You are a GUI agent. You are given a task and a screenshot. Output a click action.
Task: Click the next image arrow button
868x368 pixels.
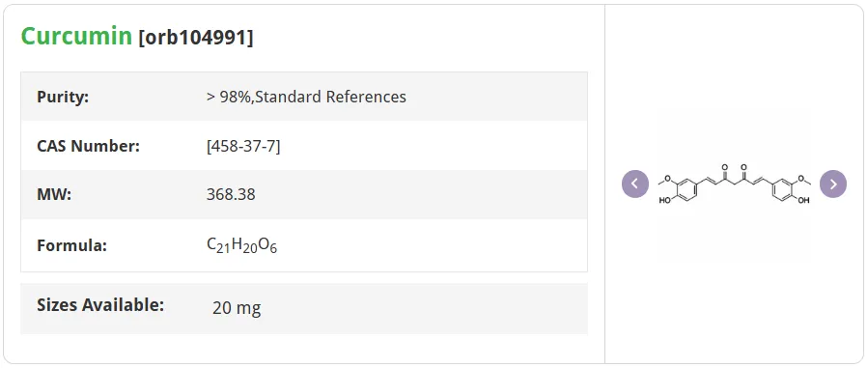coord(833,184)
